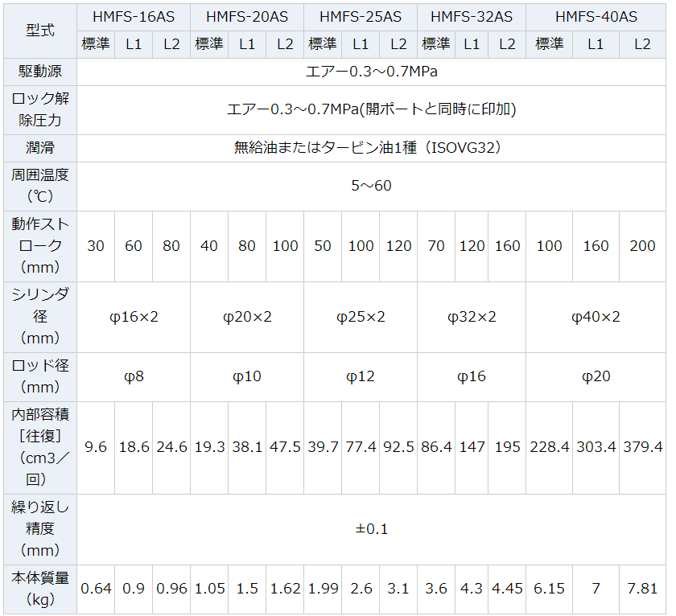Select the HMFS-25AS model header

[361, 17]
